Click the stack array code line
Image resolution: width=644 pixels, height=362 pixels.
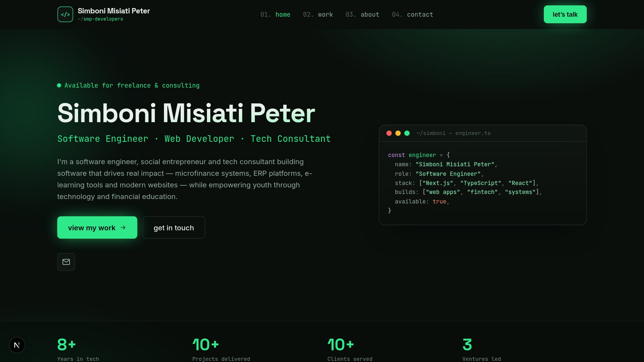(x=467, y=183)
